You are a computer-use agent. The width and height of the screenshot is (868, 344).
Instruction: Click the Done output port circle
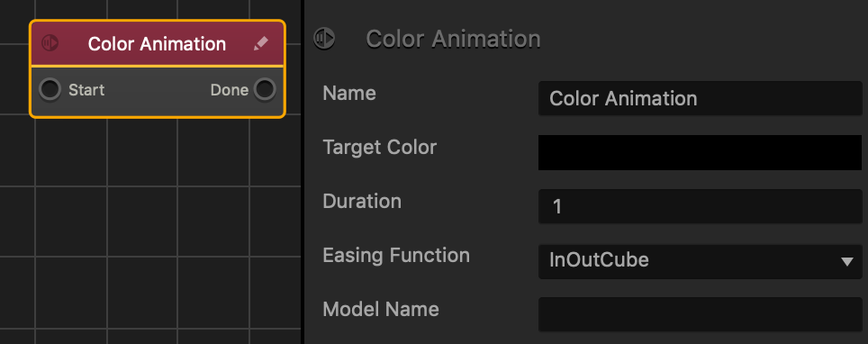coord(265,90)
